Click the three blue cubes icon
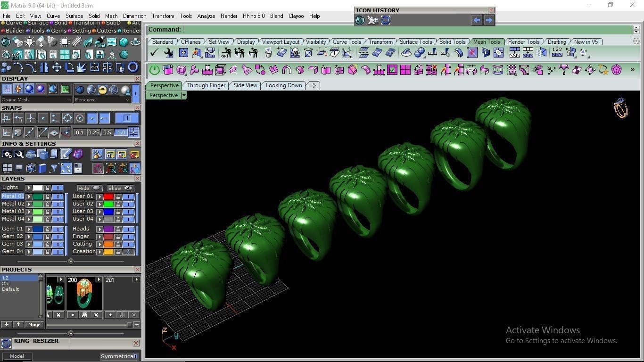 click(x=6, y=67)
